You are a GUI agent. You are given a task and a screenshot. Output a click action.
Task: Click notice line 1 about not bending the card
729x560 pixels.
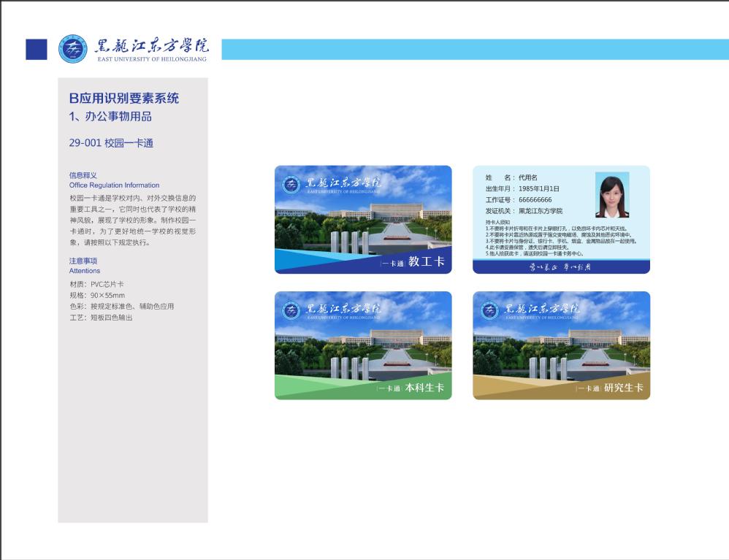[557, 229]
